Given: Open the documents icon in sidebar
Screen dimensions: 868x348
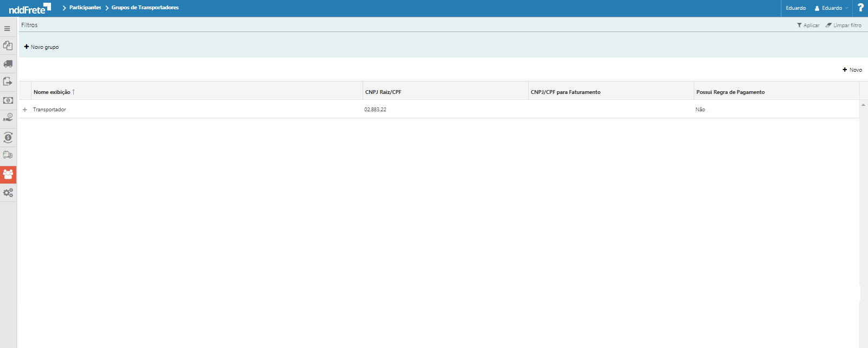Looking at the screenshot, I should tap(8, 46).
